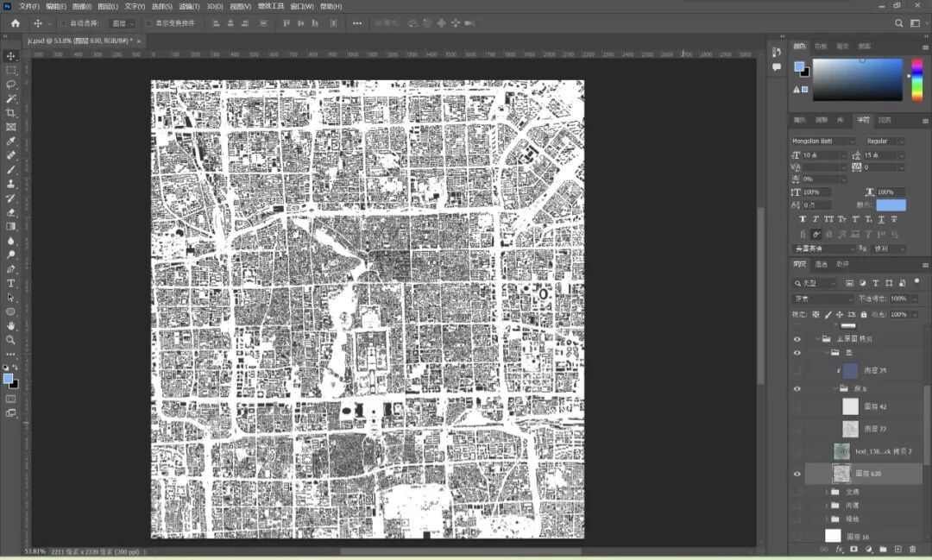Expand the 河道 layer group

pos(826,505)
